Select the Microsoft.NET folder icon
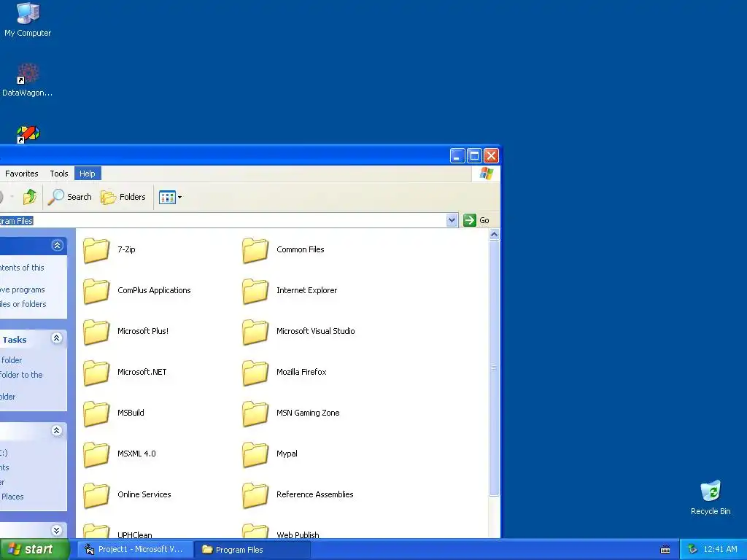The width and height of the screenshot is (747, 560). pos(96,373)
